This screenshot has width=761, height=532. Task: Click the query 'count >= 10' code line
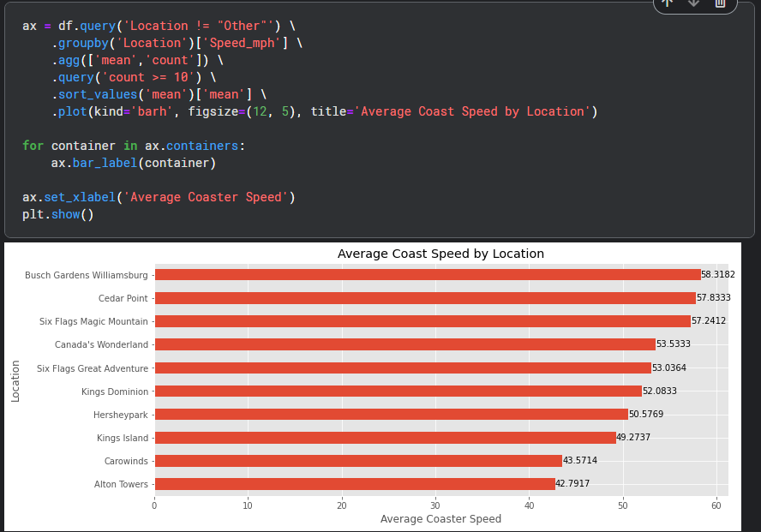point(134,77)
